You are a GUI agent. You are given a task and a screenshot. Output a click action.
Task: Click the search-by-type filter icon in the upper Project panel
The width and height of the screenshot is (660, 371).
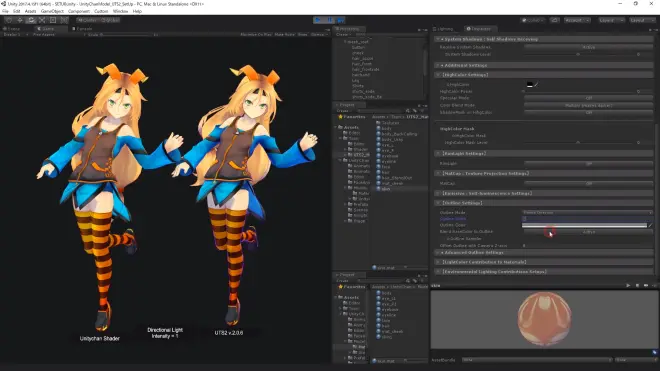[x=407, y=111]
